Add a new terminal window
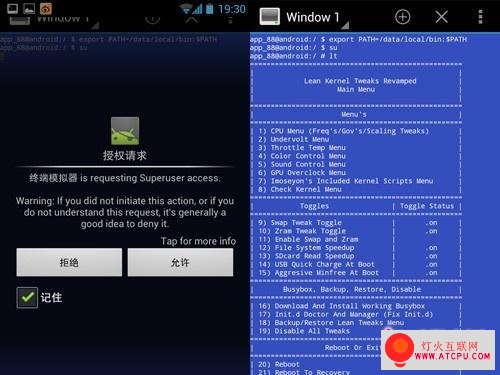 click(402, 17)
